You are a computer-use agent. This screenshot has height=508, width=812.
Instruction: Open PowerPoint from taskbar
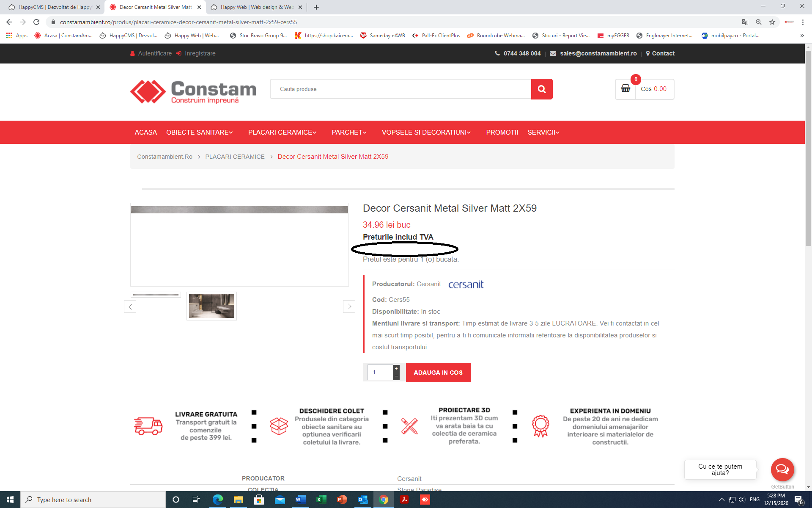click(x=342, y=500)
